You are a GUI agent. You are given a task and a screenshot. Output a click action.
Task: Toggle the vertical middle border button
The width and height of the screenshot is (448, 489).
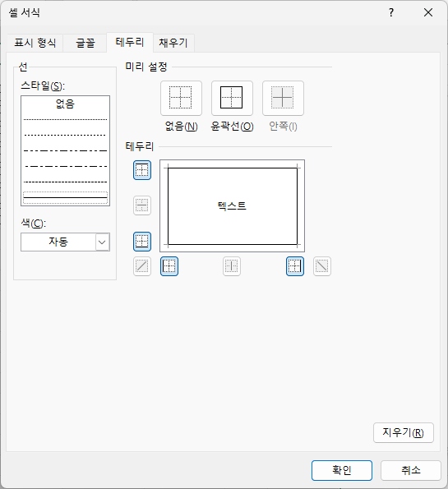tap(232, 266)
